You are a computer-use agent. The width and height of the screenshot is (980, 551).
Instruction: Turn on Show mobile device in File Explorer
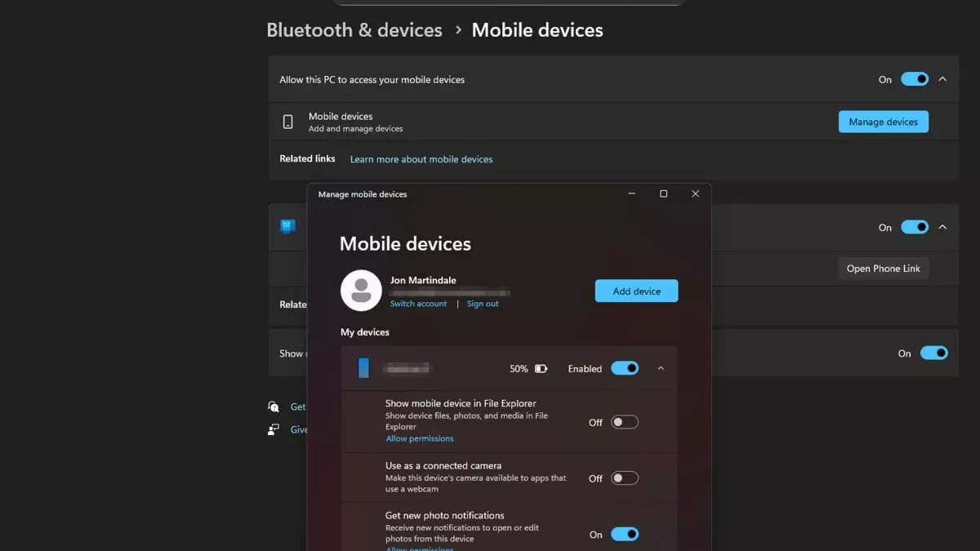click(625, 422)
